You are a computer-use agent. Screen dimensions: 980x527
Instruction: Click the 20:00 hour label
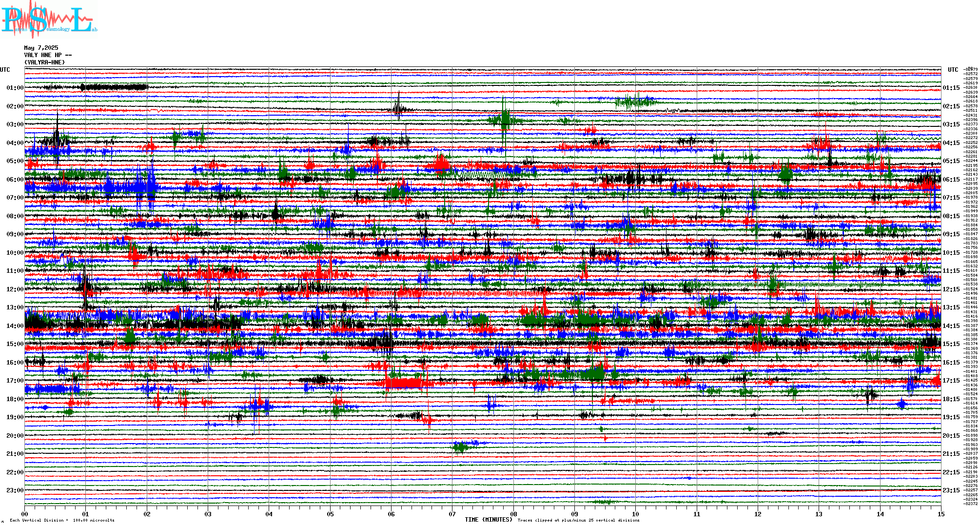pos(15,436)
